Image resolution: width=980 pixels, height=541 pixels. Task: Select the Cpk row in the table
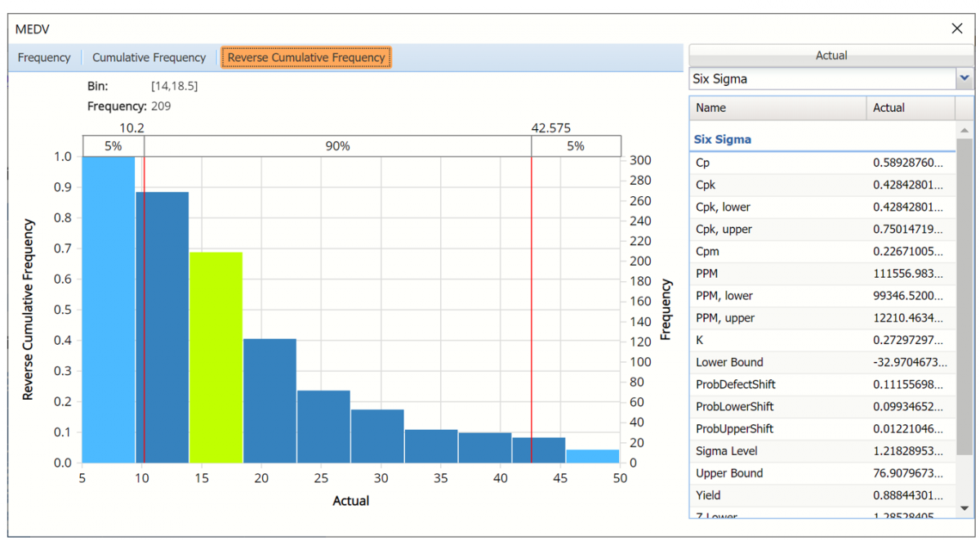pyautogui.click(x=821, y=185)
